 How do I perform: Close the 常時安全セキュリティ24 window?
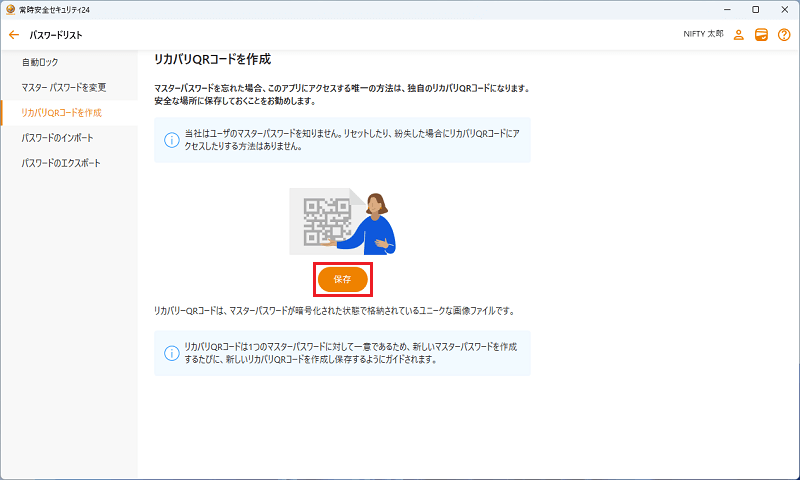coord(785,10)
